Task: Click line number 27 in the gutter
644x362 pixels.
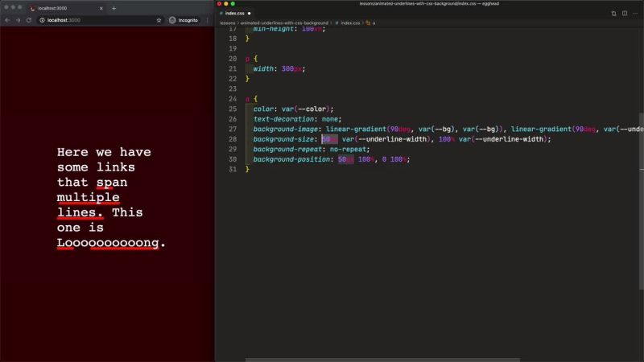Action: (x=233, y=129)
